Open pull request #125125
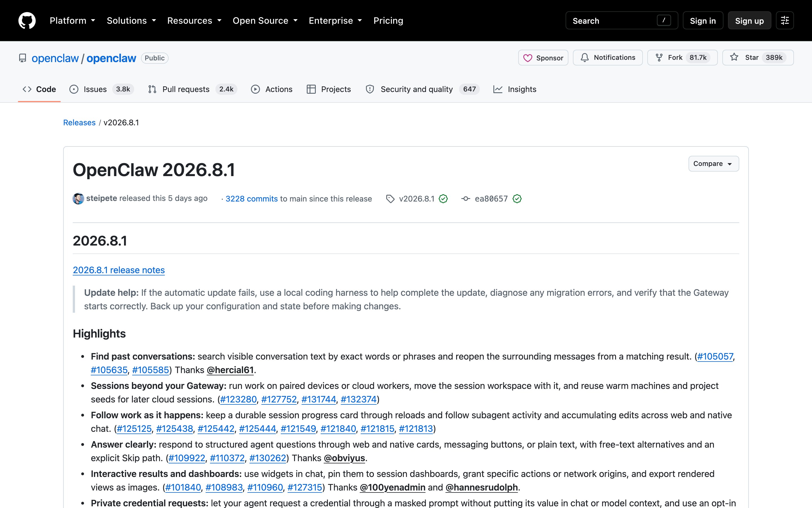 click(134, 429)
